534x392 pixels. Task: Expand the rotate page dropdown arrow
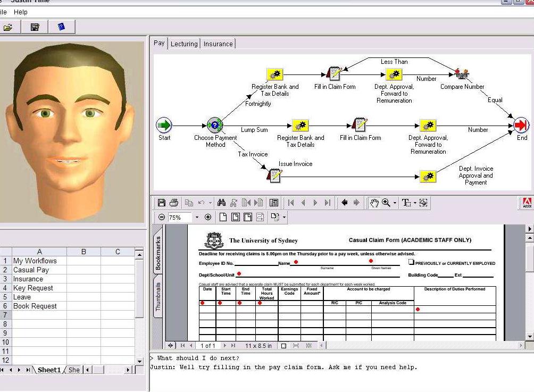point(284,218)
